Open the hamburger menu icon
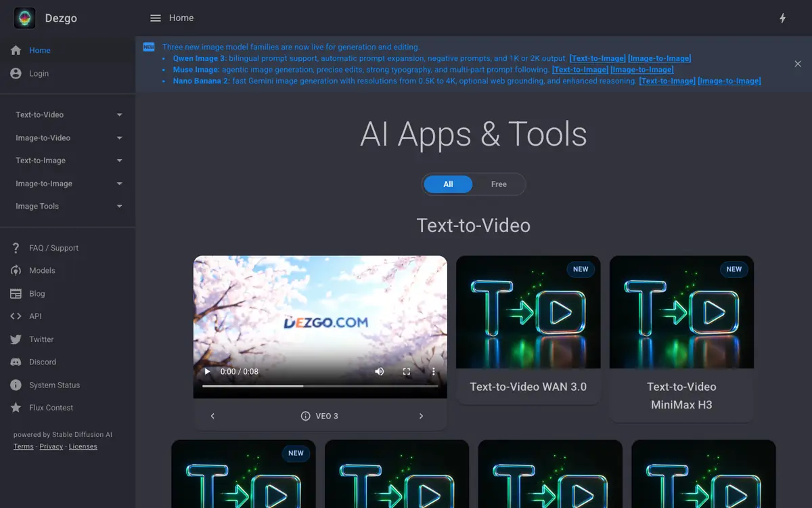 156,18
